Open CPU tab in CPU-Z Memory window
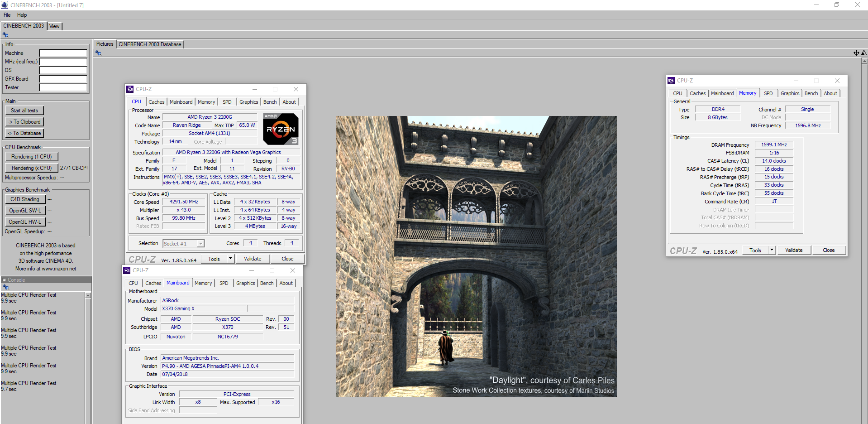 tap(677, 93)
